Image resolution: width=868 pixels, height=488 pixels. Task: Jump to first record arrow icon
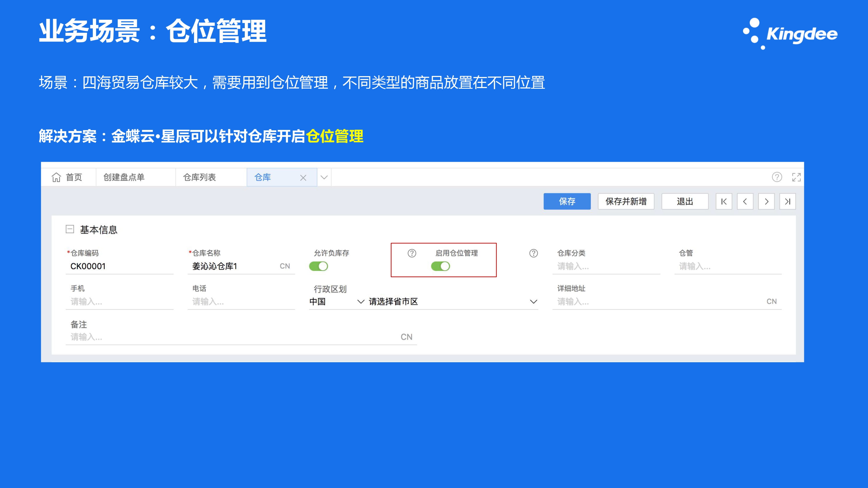[724, 201]
